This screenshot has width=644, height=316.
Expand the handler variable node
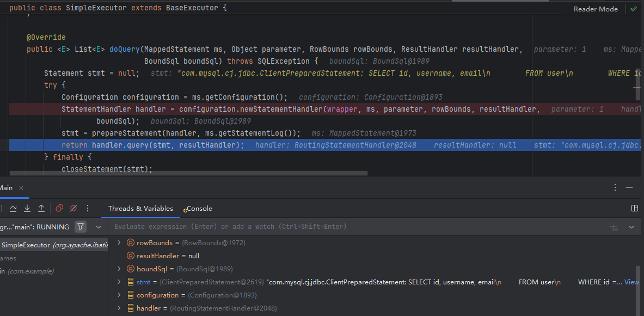(119, 308)
